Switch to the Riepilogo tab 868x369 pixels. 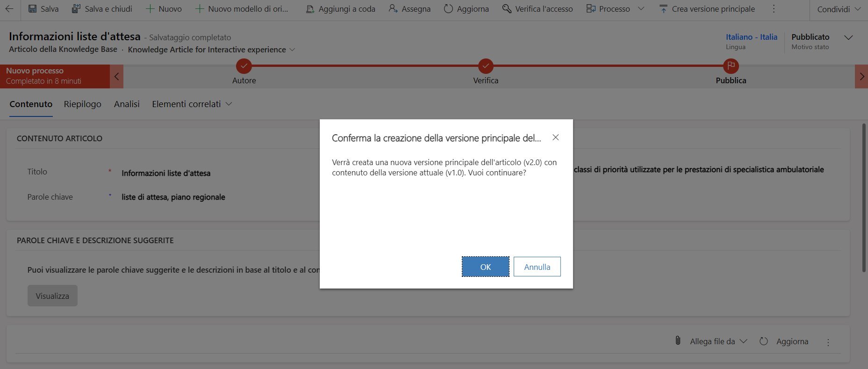[83, 104]
